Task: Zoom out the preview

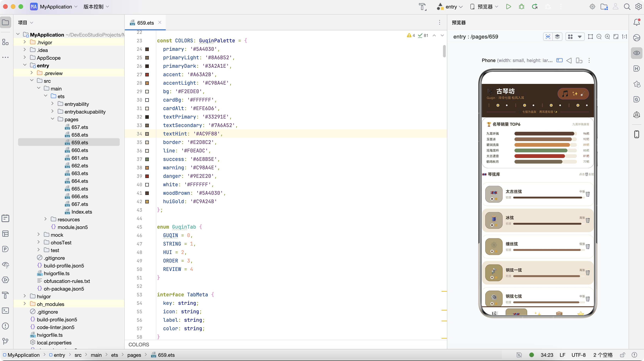Action: 599,37
